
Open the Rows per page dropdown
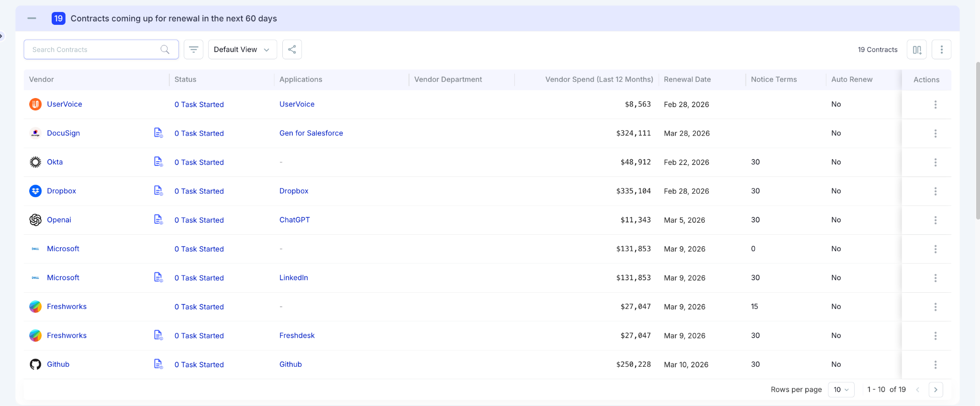841,390
